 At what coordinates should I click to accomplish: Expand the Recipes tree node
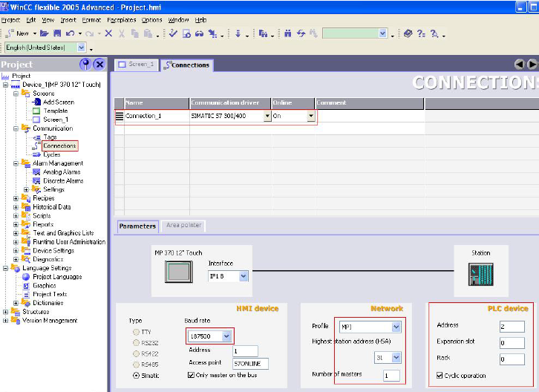16,198
